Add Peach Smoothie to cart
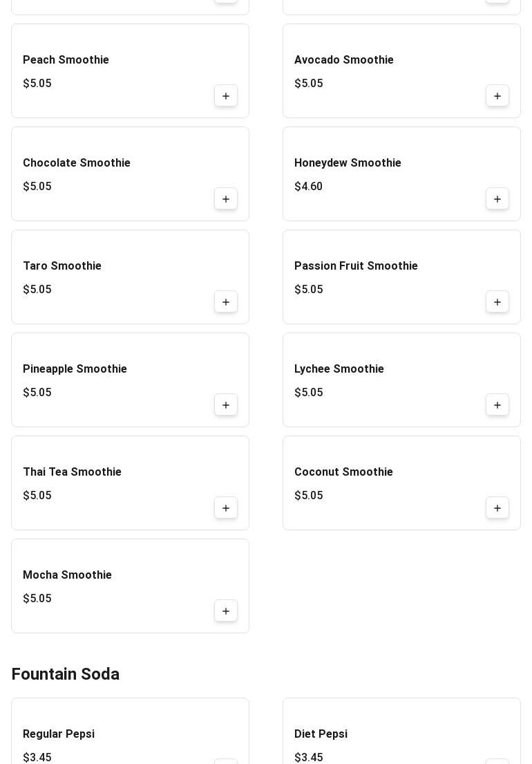Image resolution: width=532 pixels, height=764 pixels. tap(226, 96)
